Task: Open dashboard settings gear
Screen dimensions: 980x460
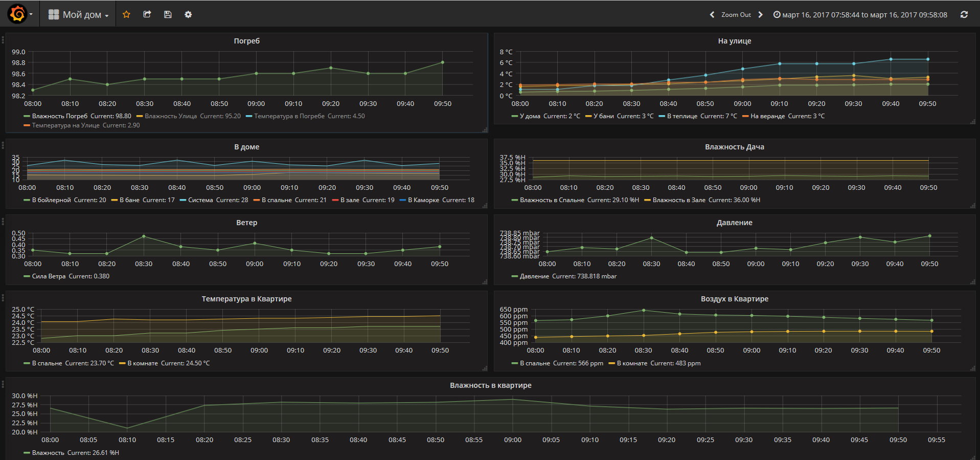Action: pyautogui.click(x=188, y=14)
